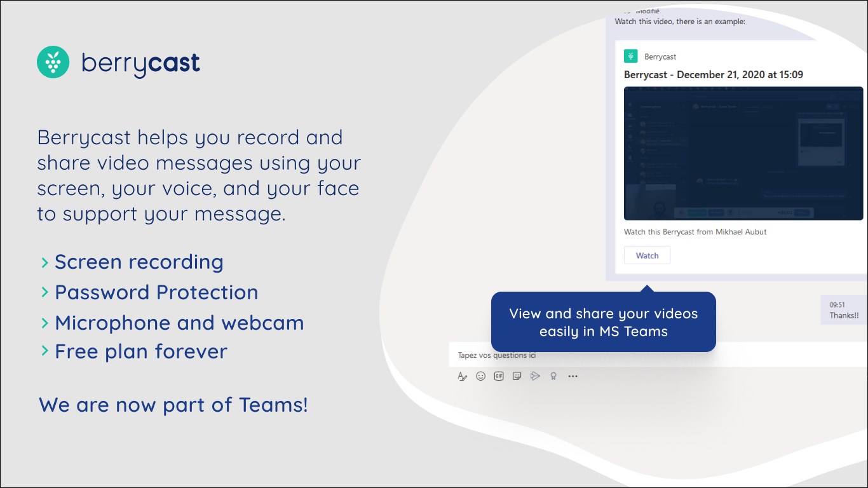Click the Berrycast icon in the message card
Screen dimensions: 868x488
(x=630, y=56)
